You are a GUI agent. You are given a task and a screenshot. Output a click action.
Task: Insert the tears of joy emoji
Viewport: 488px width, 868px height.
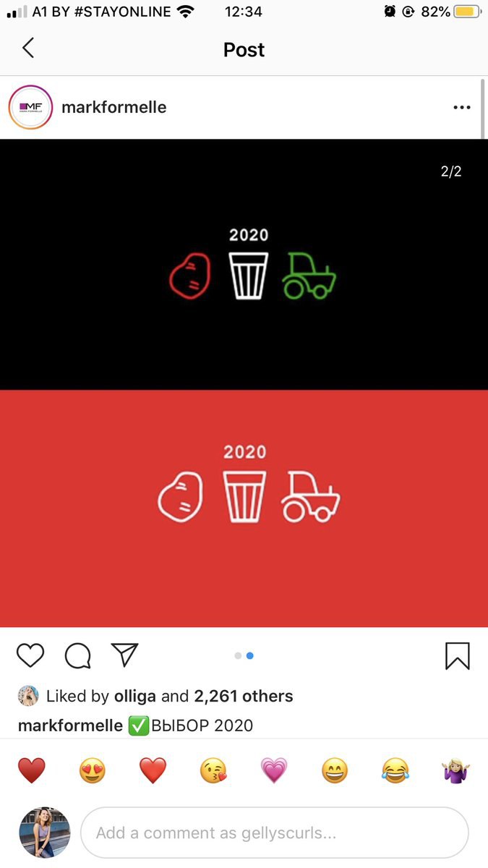[395, 770]
